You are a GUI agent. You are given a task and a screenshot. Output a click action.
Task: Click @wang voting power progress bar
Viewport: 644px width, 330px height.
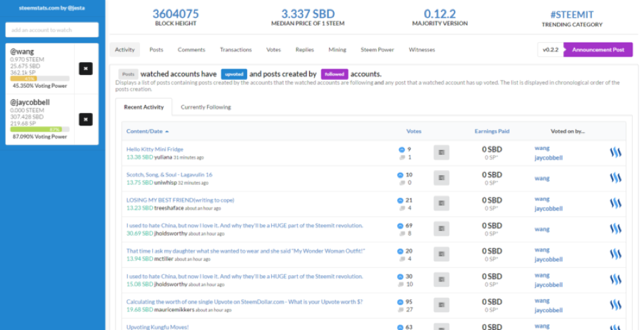pyautogui.click(x=40, y=79)
